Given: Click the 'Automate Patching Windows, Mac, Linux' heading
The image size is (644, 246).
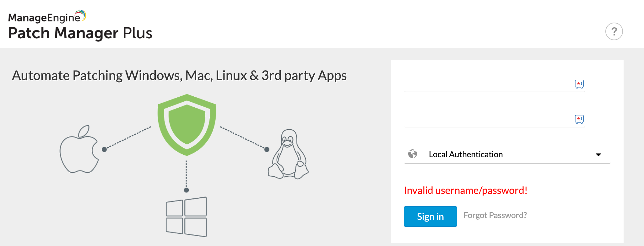Looking at the screenshot, I should (179, 76).
